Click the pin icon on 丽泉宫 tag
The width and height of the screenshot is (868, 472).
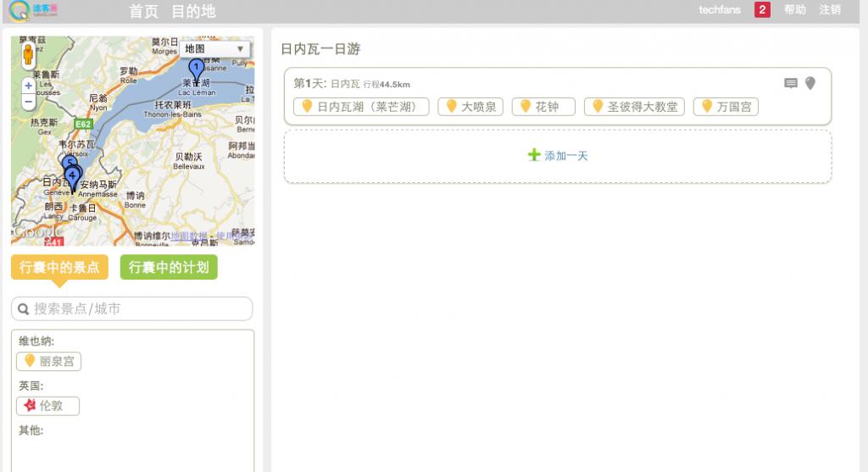[30, 361]
